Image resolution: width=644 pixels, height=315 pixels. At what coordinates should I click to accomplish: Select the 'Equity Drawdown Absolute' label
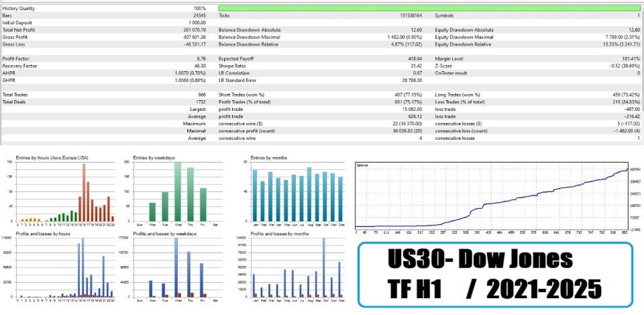point(464,30)
